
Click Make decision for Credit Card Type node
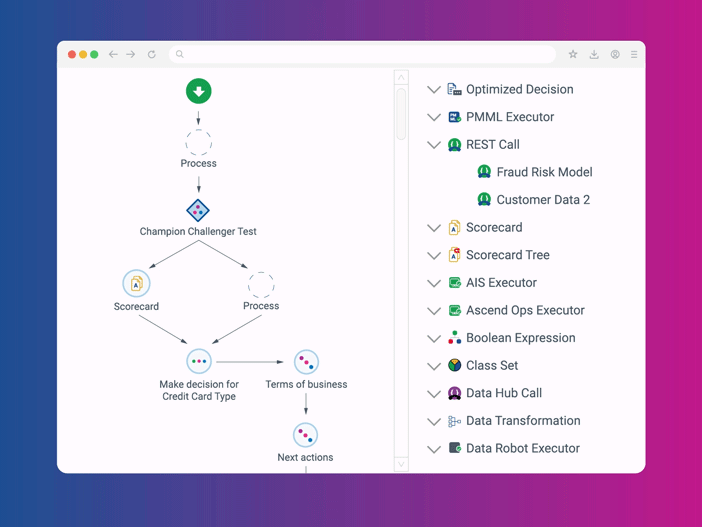199,362
